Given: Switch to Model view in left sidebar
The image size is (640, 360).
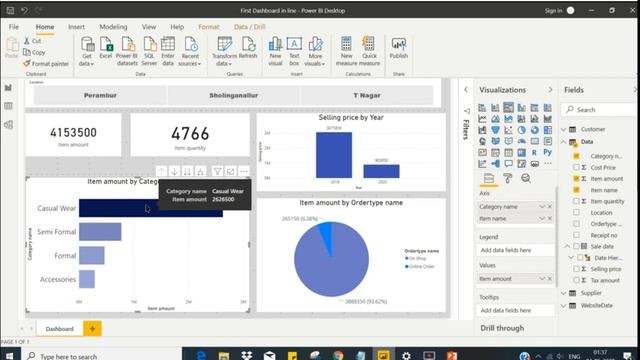Looking at the screenshot, I should click(8, 125).
